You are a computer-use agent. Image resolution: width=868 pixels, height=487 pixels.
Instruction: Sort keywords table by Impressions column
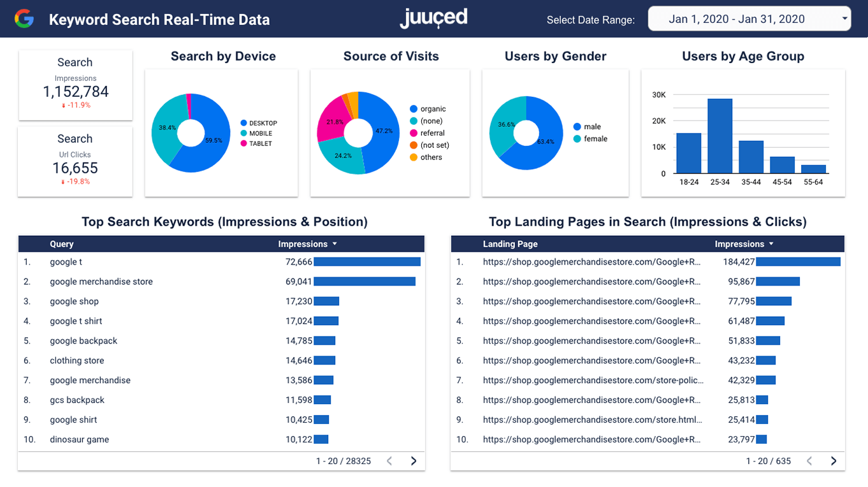point(307,244)
